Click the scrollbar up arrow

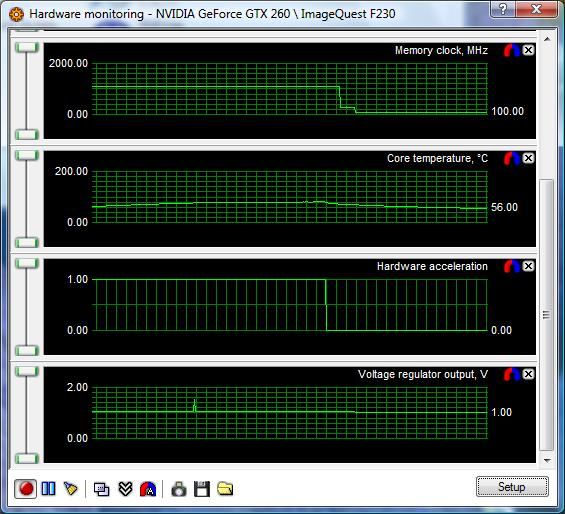547,39
